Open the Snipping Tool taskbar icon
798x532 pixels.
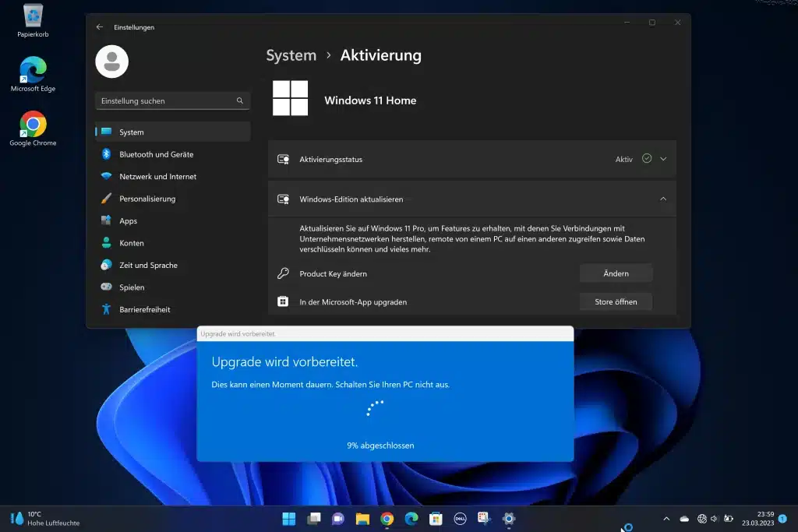pos(484,519)
